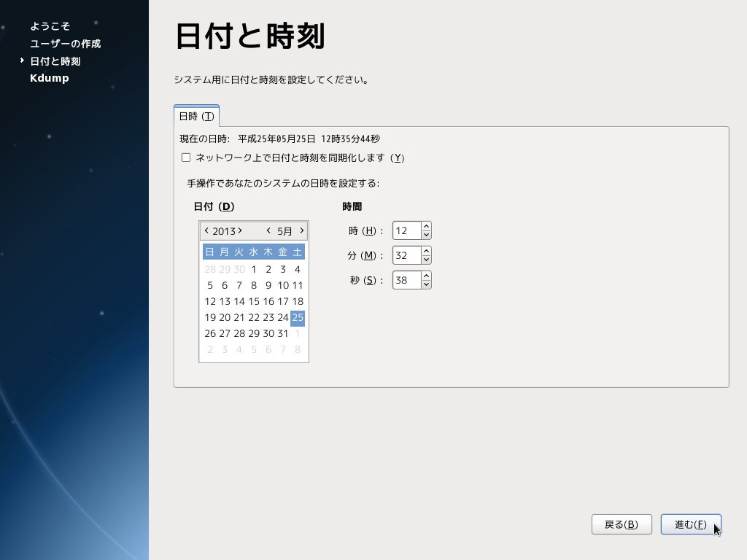Viewport: 747px width, 560px height.
Task: Decrease the seconds value with down arrow
Action: pos(426,284)
